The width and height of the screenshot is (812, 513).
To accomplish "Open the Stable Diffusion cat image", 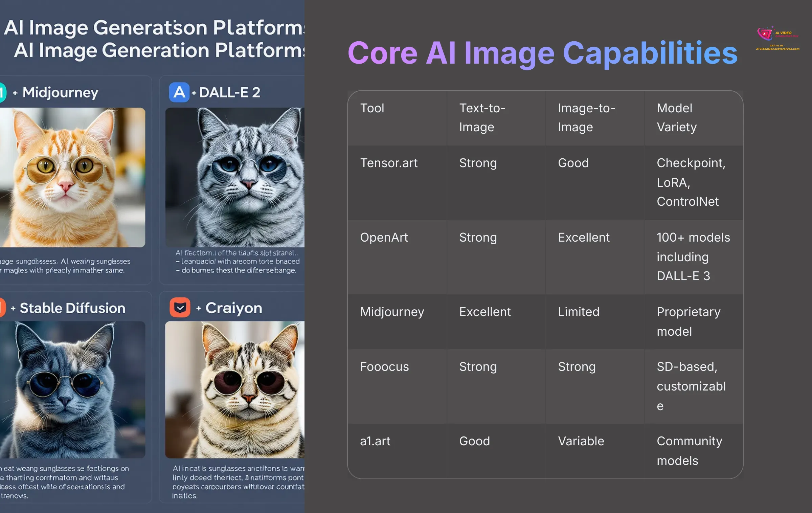I will (72, 389).
